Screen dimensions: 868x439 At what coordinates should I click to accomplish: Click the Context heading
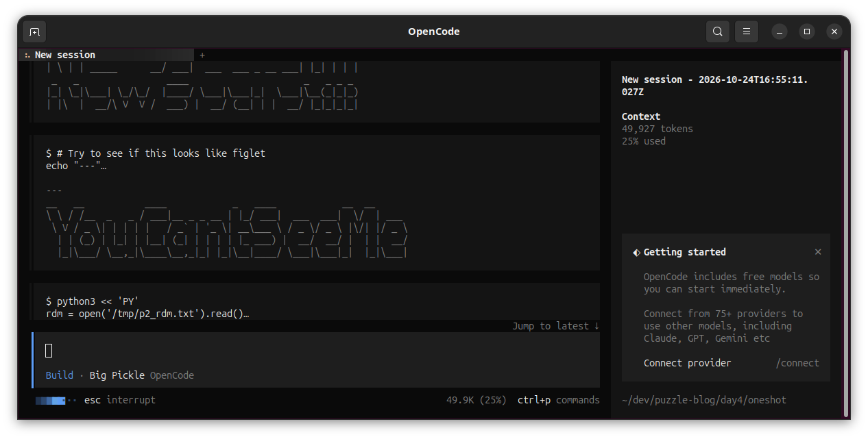(x=641, y=116)
